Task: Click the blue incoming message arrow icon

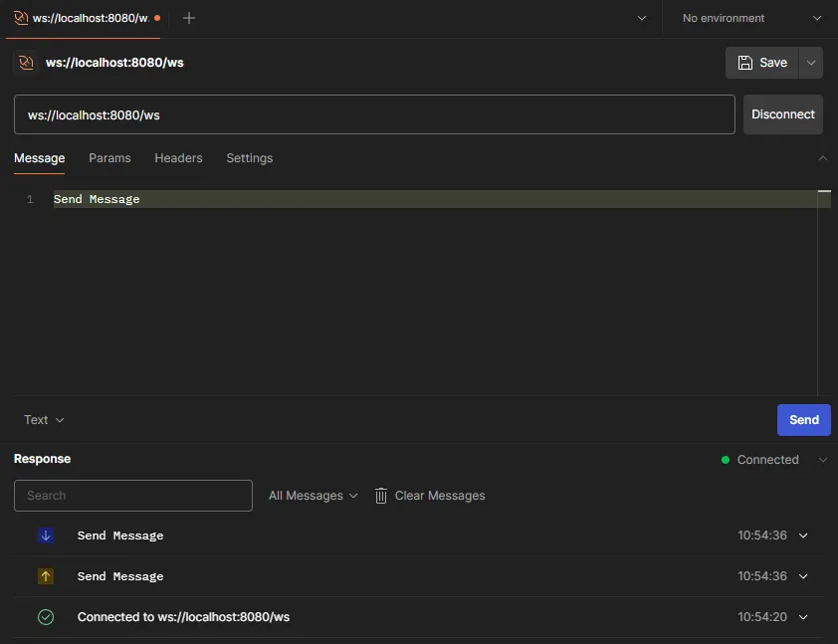Action: click(x=46, y=536)
